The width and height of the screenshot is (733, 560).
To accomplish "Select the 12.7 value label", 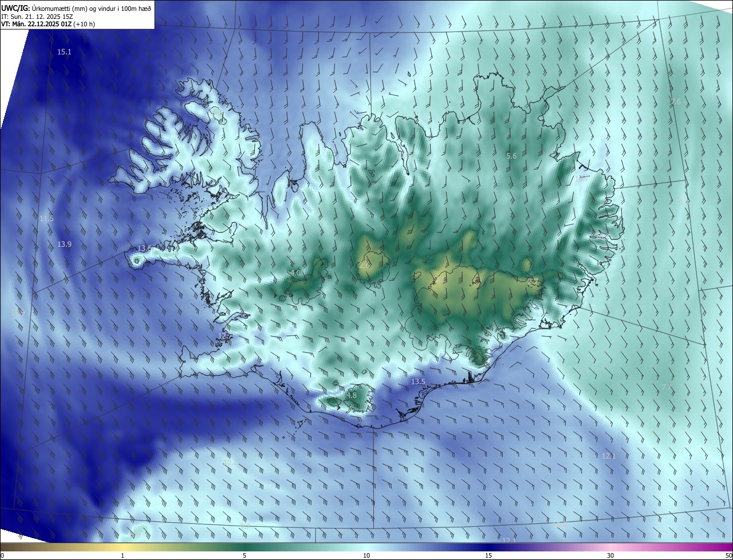I will tap(224, 336).
